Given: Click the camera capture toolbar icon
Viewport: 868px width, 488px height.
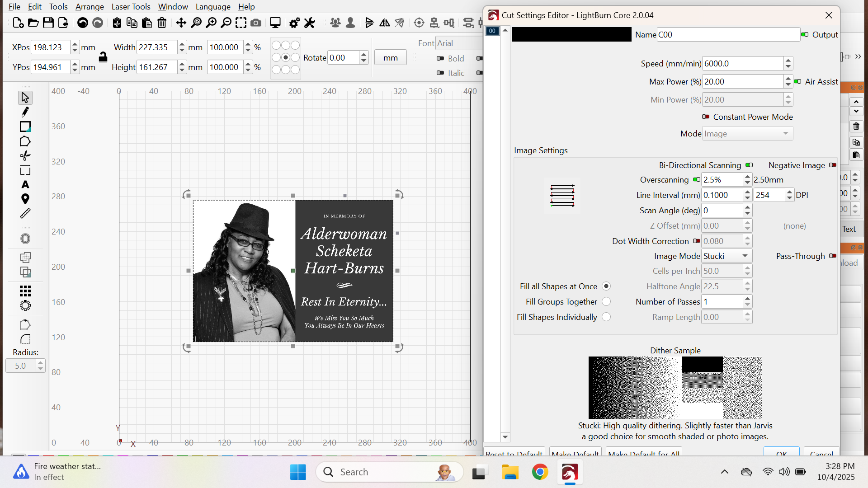Looking at the screenshot, I should [256, 23].
